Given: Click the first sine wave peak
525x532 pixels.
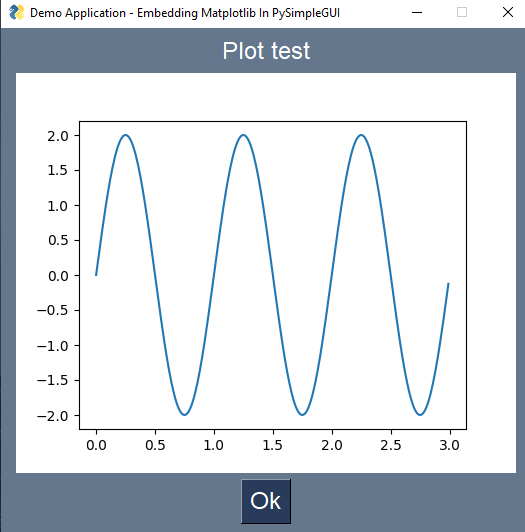Looking at the screenshot, I should pos(126,135).
